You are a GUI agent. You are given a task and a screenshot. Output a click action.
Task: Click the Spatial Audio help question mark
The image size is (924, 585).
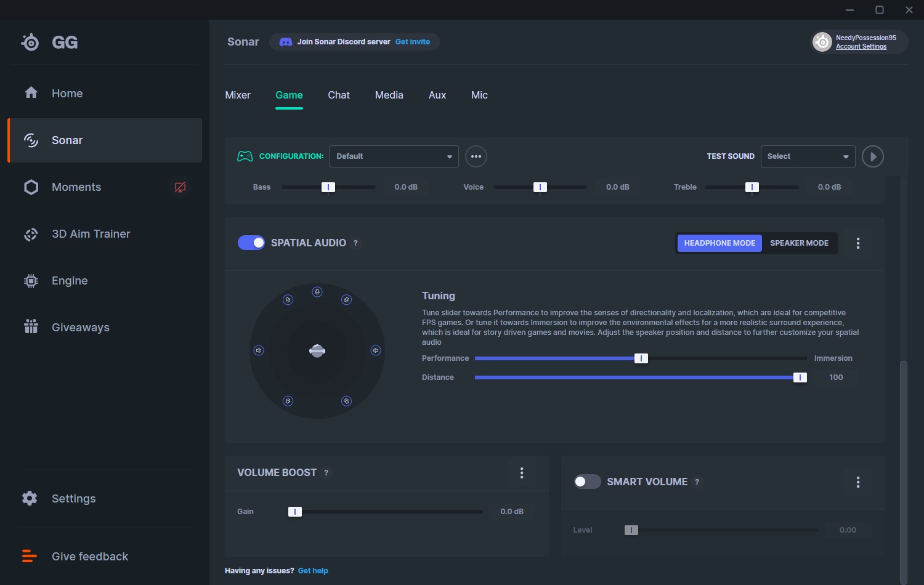pyautogui.click(x=355, y=243)
